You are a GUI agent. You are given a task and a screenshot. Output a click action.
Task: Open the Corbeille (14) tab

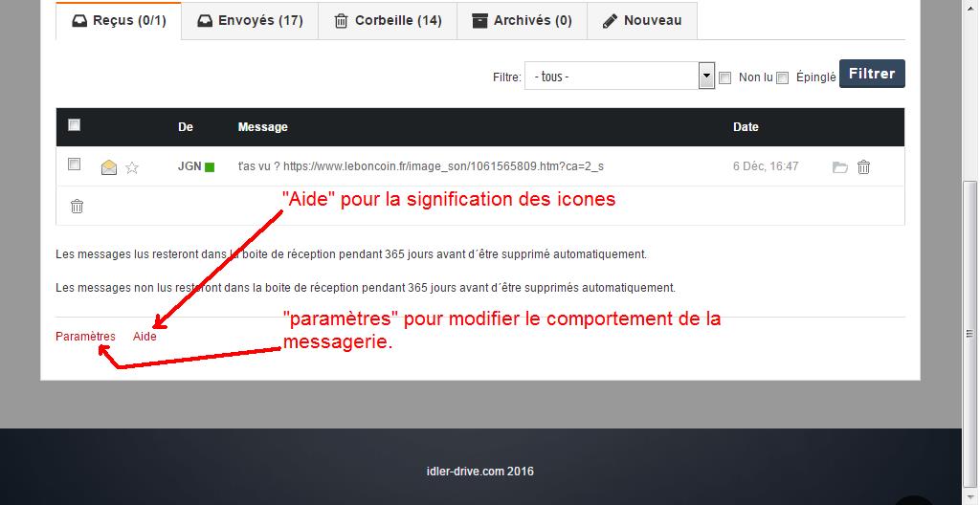[388, 20]
